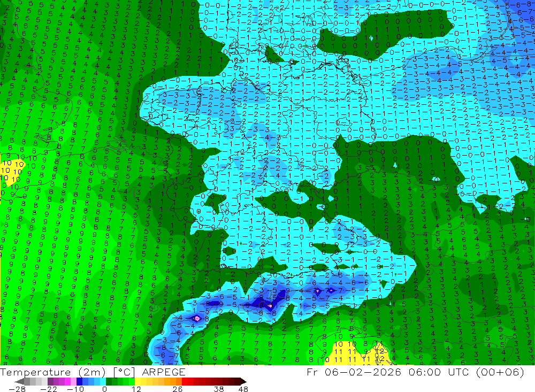Select the darkest blue swatch in the legend
The width and height of the screenshot is (535, 392).
[x=79, y=381]
